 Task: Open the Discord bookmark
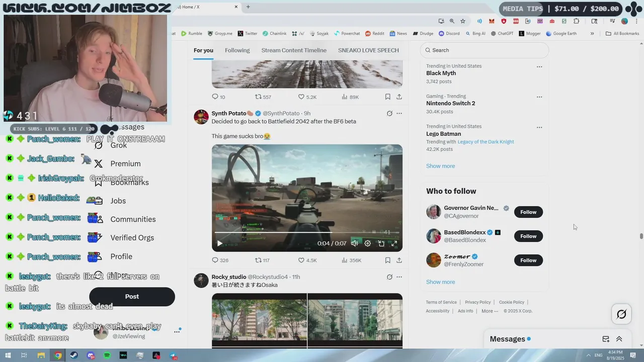pos(449,34)
